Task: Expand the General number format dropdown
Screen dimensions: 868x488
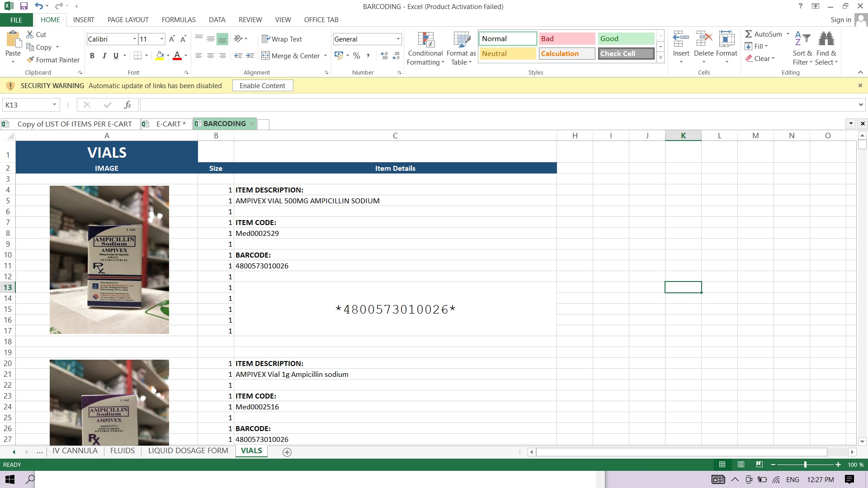Action: point(398,39)
